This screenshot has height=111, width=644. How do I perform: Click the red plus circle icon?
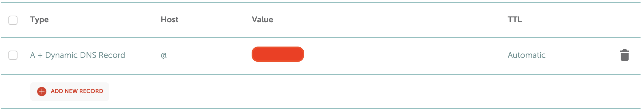pos(42,91)
